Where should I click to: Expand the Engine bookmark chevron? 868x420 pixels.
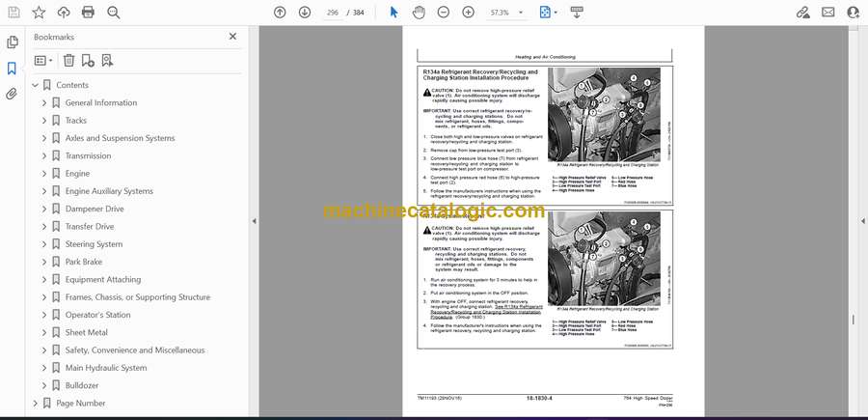(44, 174)
